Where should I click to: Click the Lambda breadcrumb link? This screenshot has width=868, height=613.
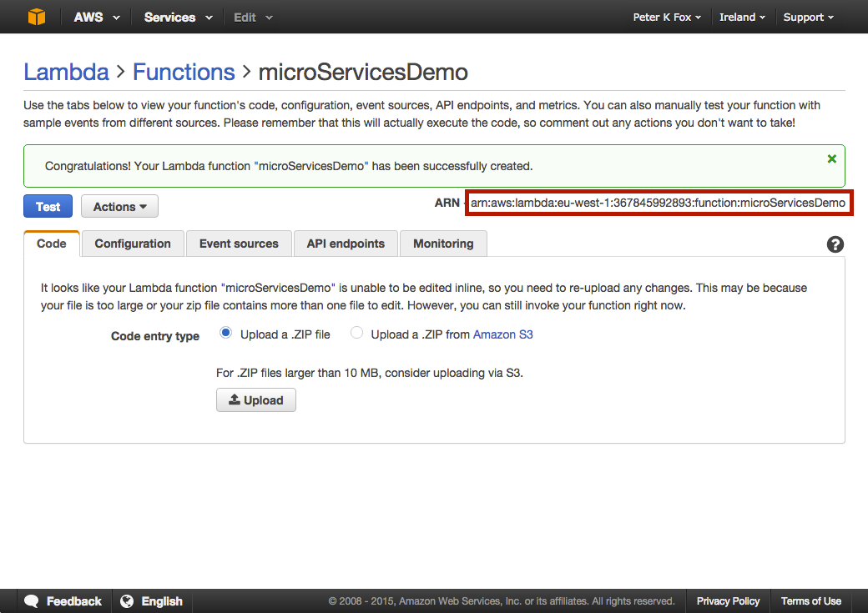click(x=66, y=73)
